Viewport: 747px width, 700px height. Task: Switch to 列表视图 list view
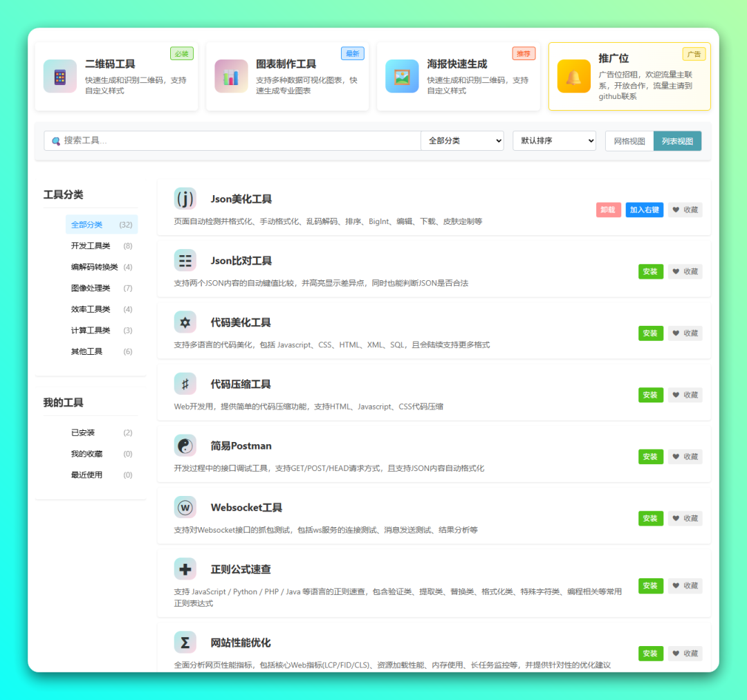pyautogui.click(x=677, y=141)
